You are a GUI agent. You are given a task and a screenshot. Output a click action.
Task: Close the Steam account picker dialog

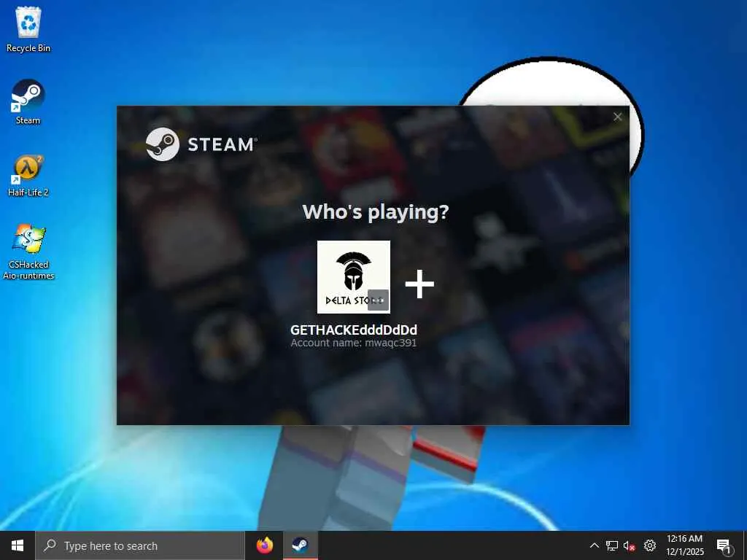[617, 117]
